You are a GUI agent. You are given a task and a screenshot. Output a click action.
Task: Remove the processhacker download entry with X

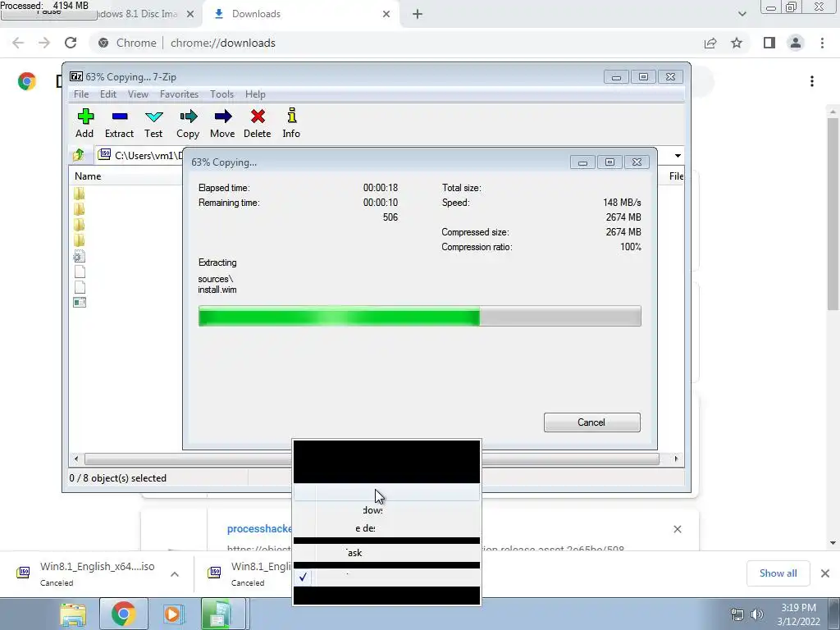[x=677, y=529]
